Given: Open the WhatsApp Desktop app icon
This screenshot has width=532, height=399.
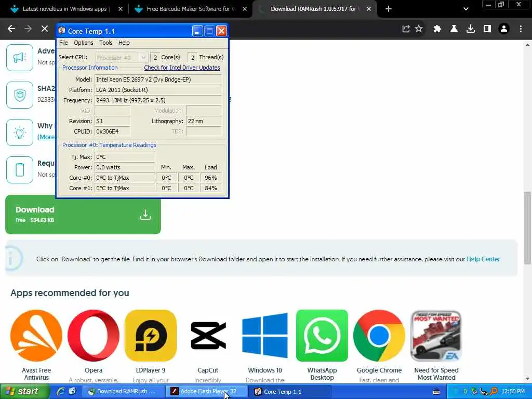Looking at the screenshot, I should pyautogui.click(x=322, y=336).
